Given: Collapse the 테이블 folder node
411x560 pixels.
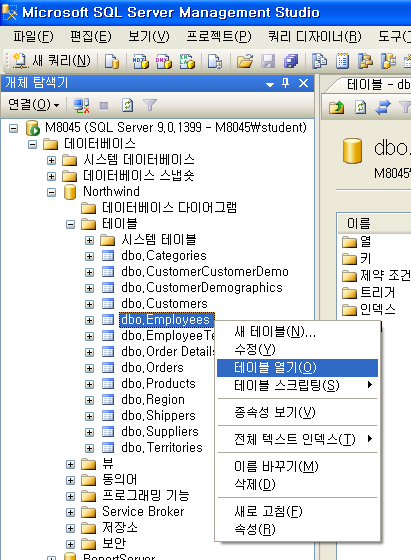Looking at the screenshot, I should 70,225.
